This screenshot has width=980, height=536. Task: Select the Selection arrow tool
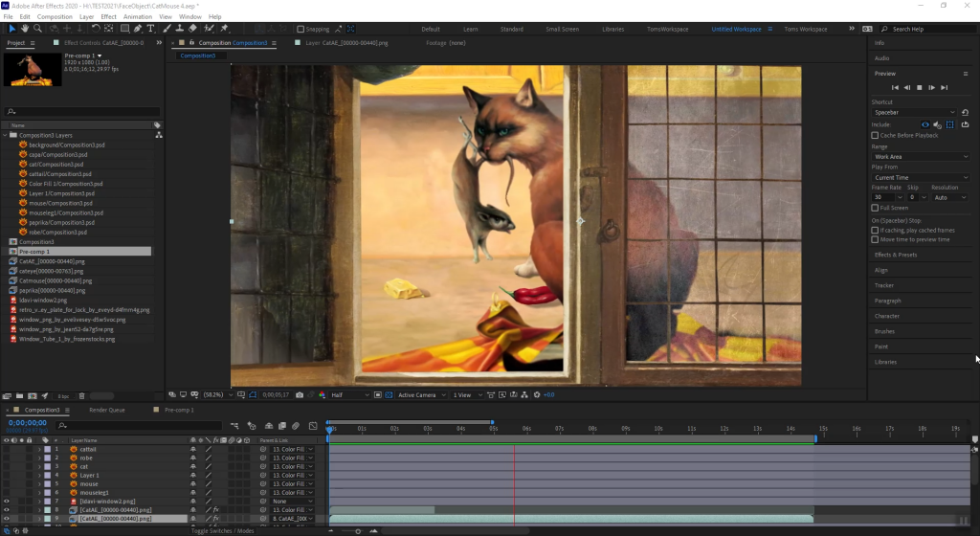11,29
